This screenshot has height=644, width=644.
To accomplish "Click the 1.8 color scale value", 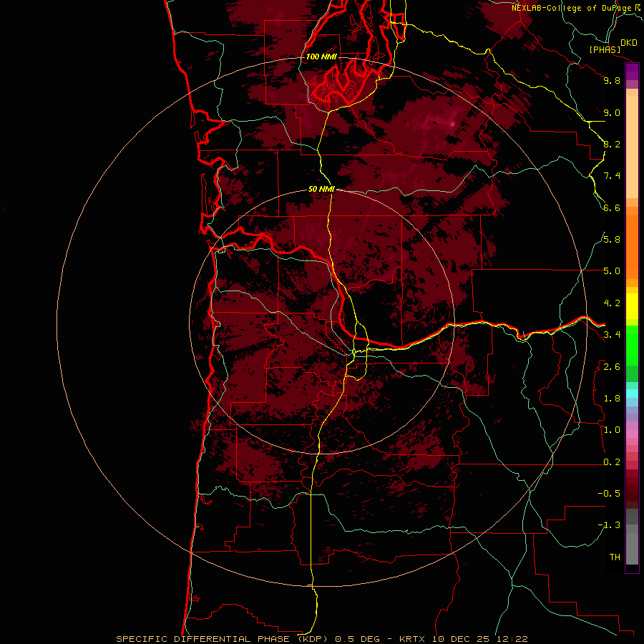I will [612, 399].
